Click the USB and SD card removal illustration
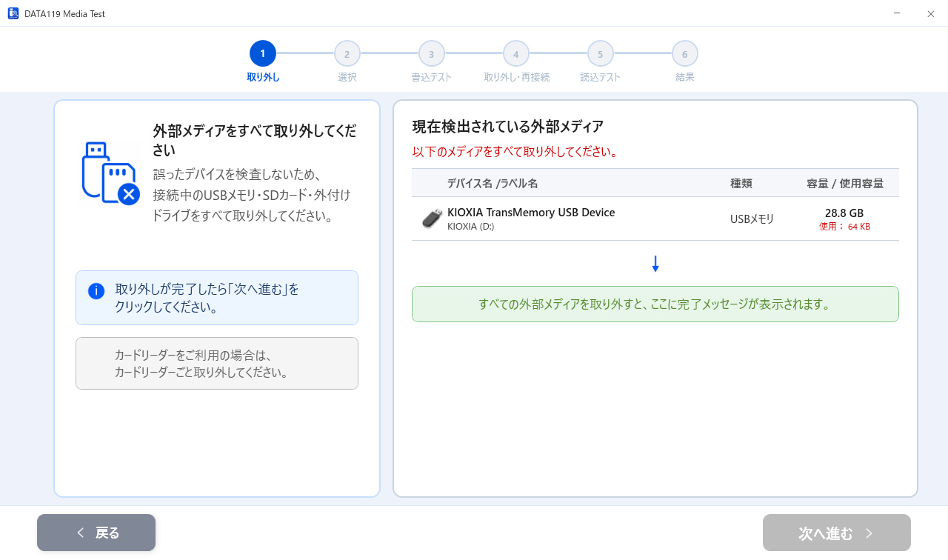This screenshot has height=560, width=948. click(x=110, y=173)
